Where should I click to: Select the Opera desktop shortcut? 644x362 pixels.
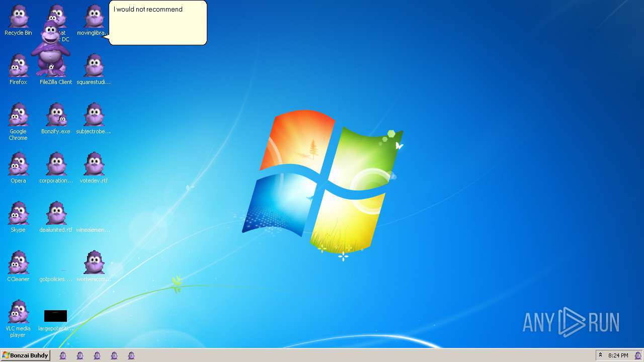click(18, 168)
